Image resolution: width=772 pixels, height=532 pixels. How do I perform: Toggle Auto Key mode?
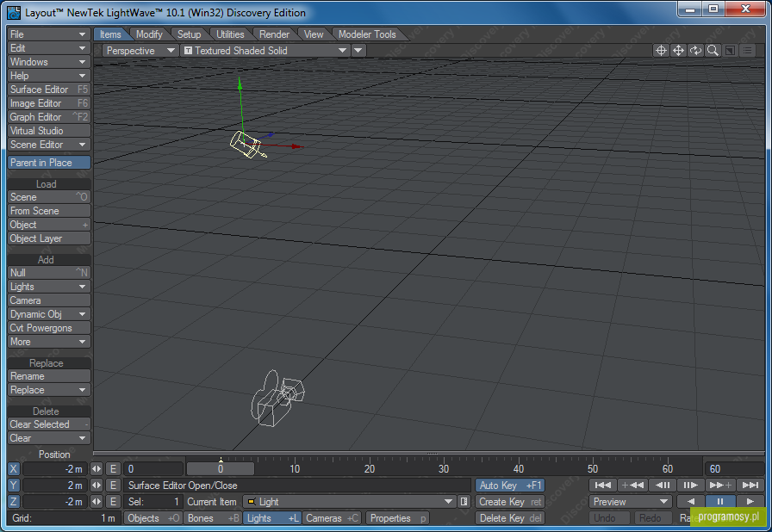(509, 486)
